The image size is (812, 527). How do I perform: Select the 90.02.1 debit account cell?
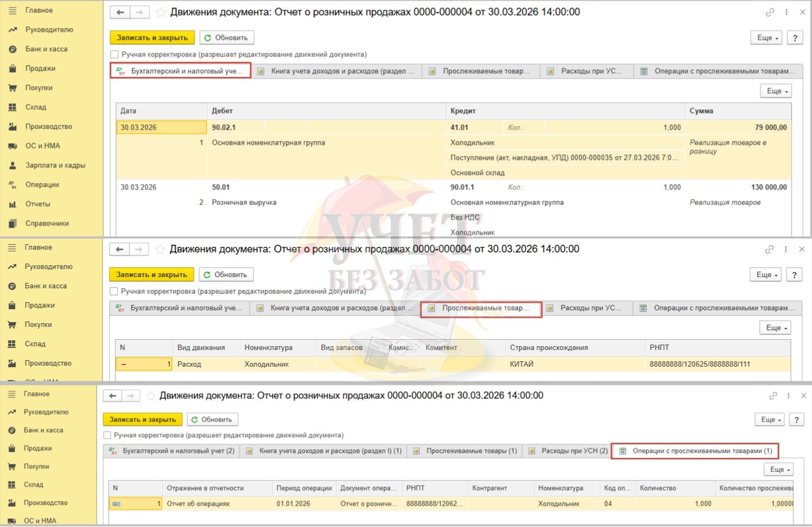(224, 127)
